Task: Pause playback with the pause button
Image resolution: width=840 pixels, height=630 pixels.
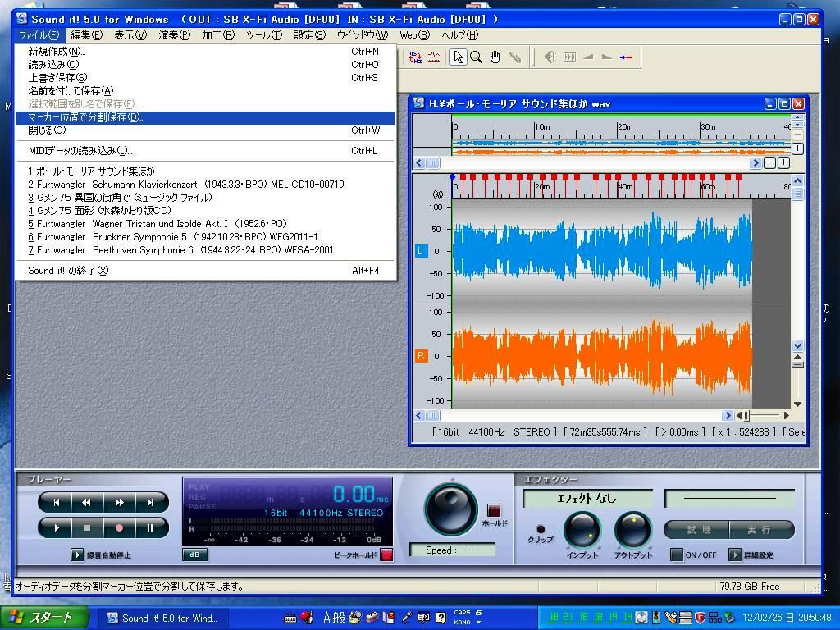Action: click(151, 527)
